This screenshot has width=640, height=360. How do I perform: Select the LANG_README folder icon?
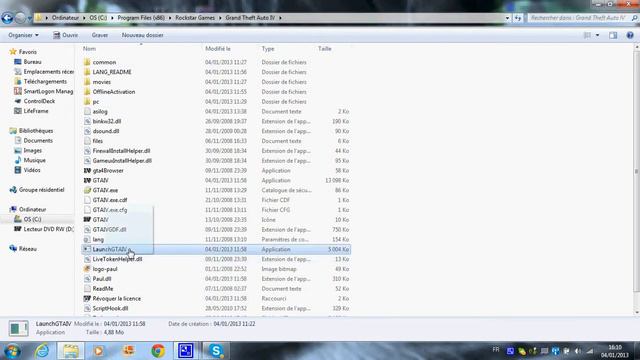[87, 72]
